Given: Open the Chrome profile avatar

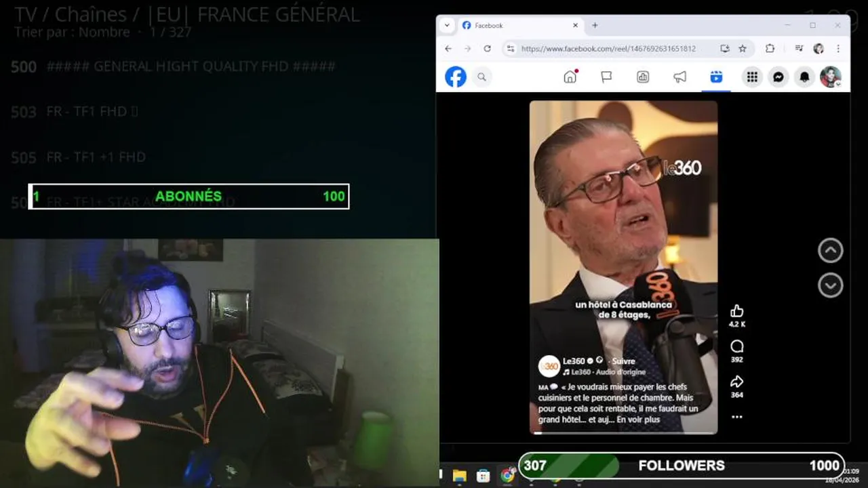Looking at the screenshot, I should [x=818, y=49].
